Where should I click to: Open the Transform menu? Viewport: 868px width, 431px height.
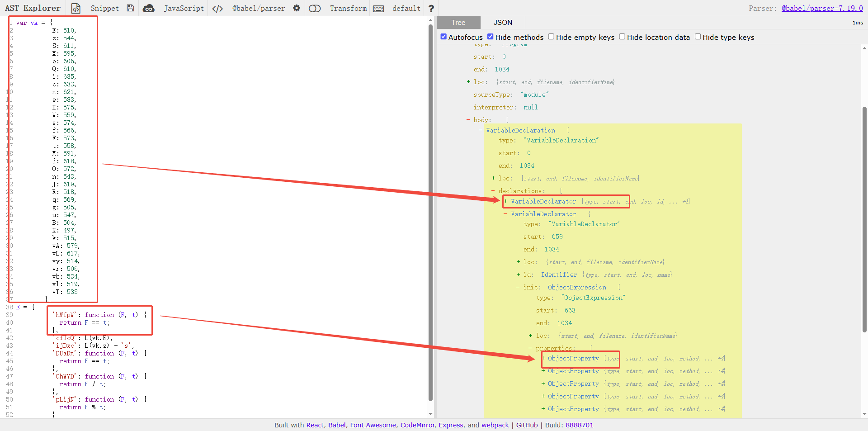[x=348, y=8]
